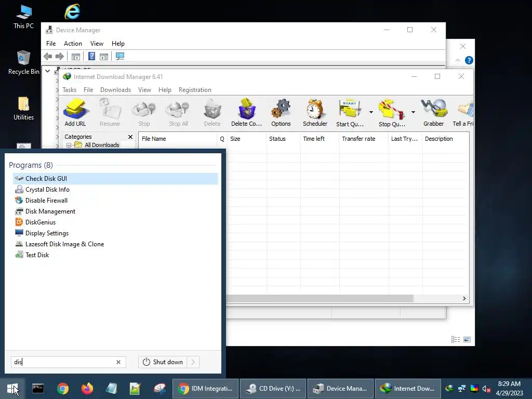Click the network tray icon
The height and width of the screenshot is (399, 532).
462,389
